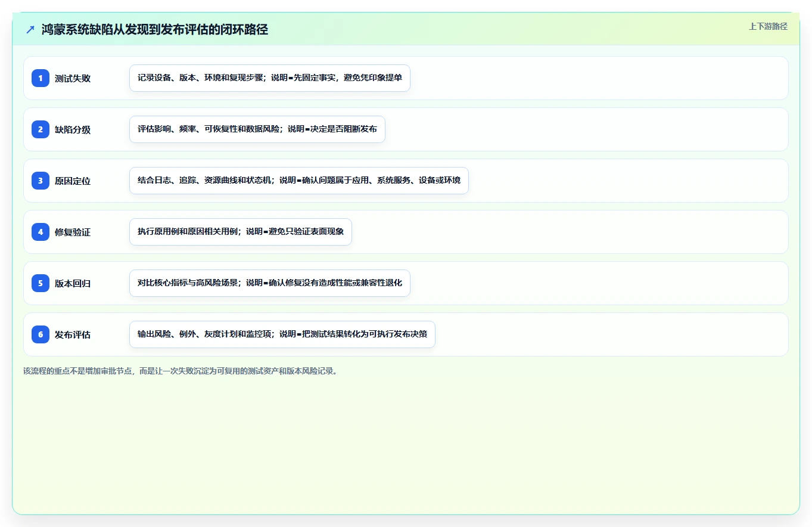This screenshot has width=812, height=527.
Task: Select the 版本回归 step label
Action: click(73, 283)
